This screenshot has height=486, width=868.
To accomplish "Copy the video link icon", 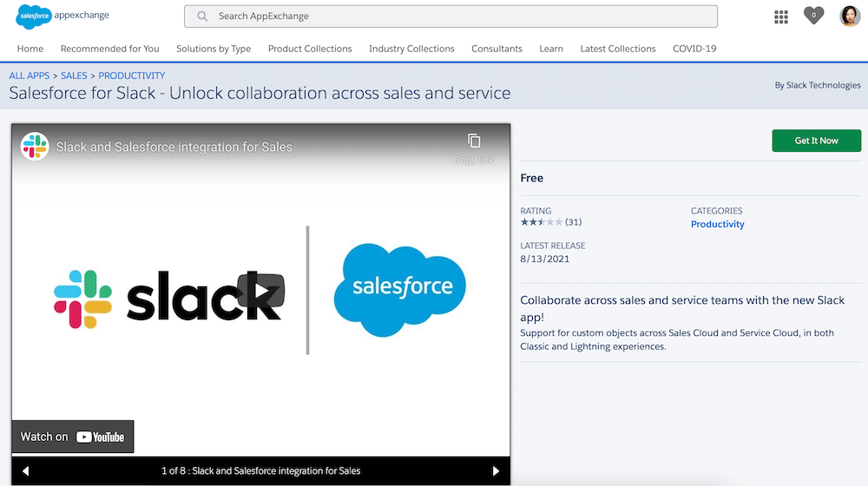I will (x=474, y=141).
